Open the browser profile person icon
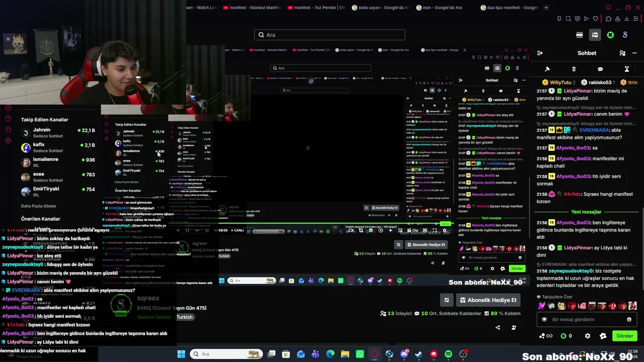Image resolution: width=644 pixels, height=362 pixels. (x=617, y=19)
